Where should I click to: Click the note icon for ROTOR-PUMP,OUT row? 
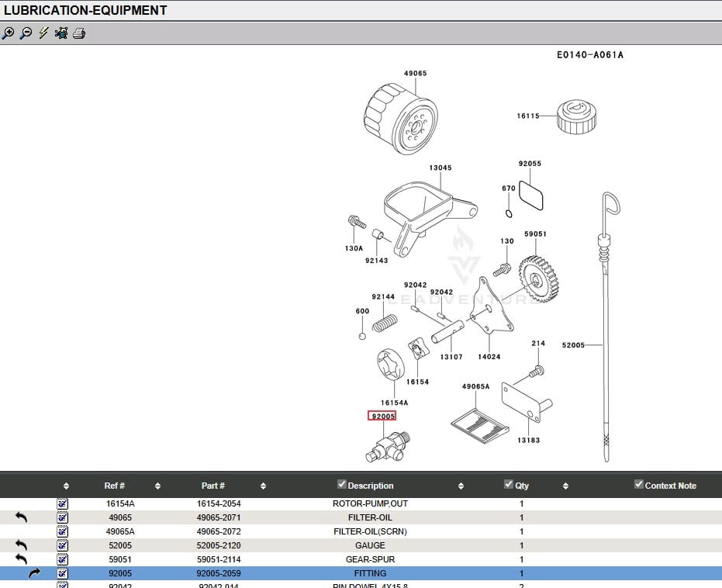pyautogui.click(x=63, y=503)
